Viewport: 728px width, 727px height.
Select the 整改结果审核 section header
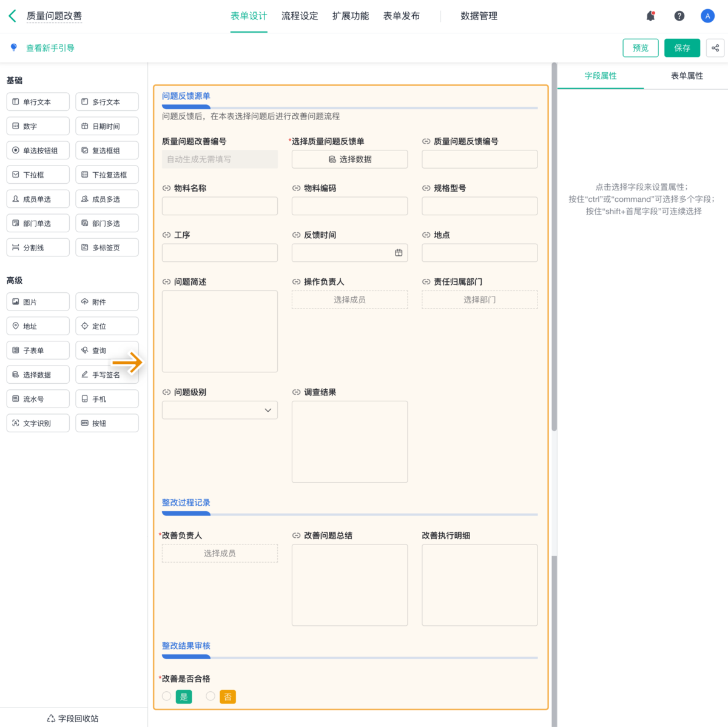tap(186, 646)
